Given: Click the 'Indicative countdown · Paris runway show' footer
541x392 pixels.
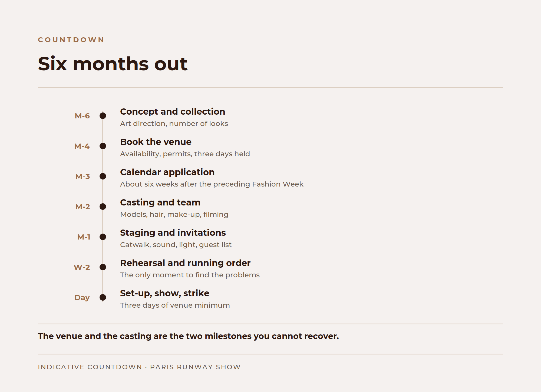Looking at the screenshot, I should click(139, 367).
